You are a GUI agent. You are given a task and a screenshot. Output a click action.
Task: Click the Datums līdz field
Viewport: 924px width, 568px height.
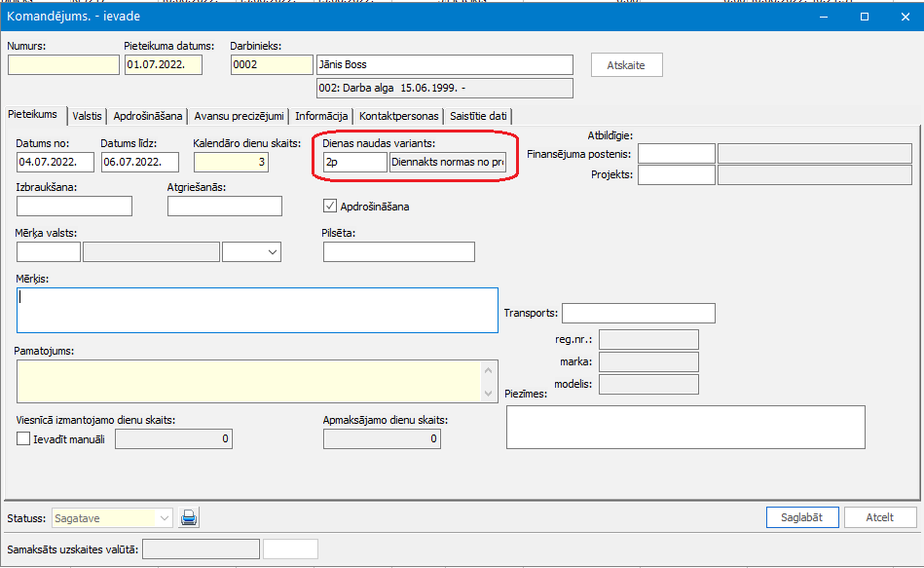[x=140, y=162]
